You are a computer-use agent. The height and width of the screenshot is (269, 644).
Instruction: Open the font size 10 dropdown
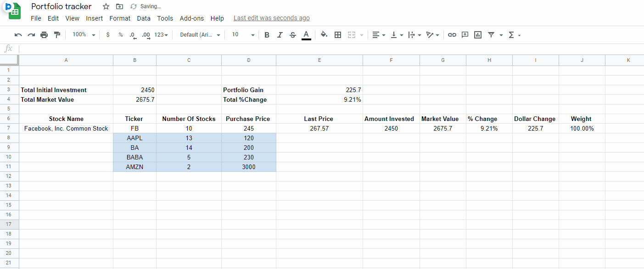click(x=243, y=35)
